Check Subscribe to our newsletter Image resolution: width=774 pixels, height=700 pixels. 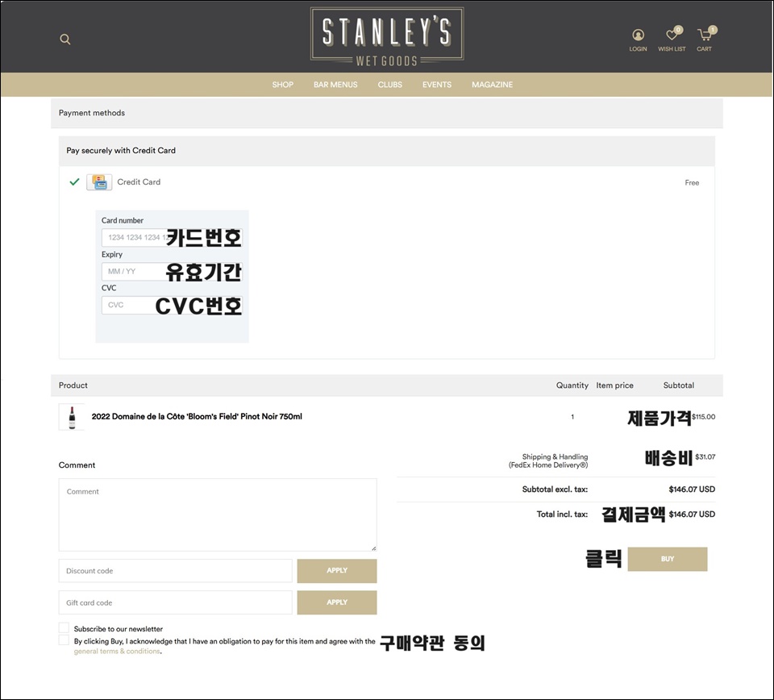(64, 627)
